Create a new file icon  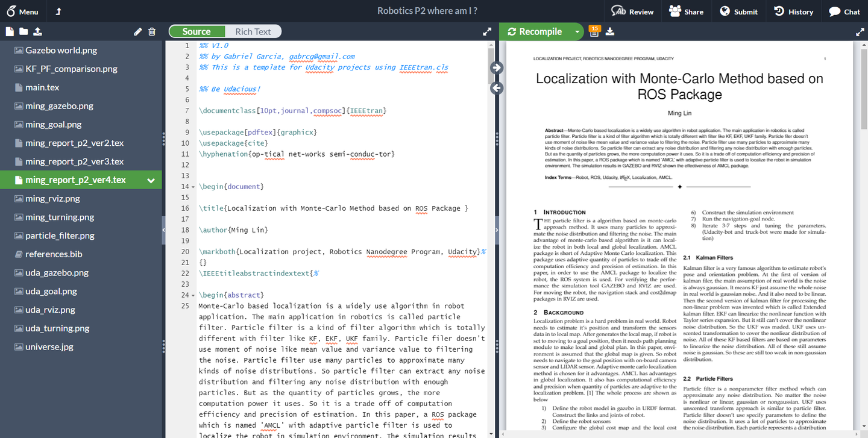click(10, 32)
